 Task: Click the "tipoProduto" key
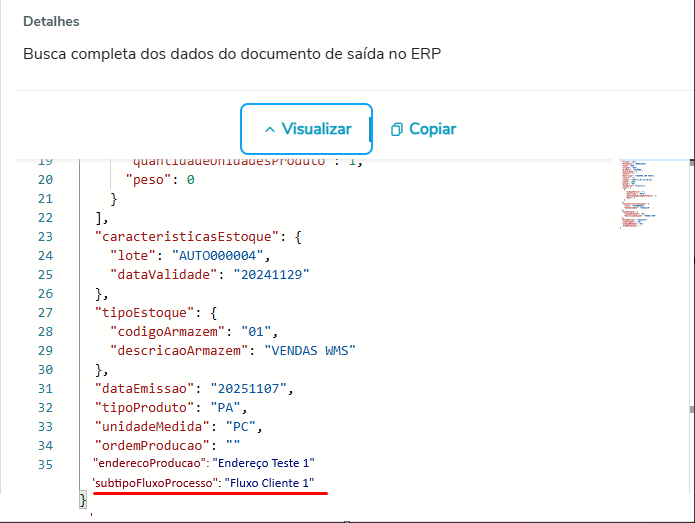click(x=144, y=408)
